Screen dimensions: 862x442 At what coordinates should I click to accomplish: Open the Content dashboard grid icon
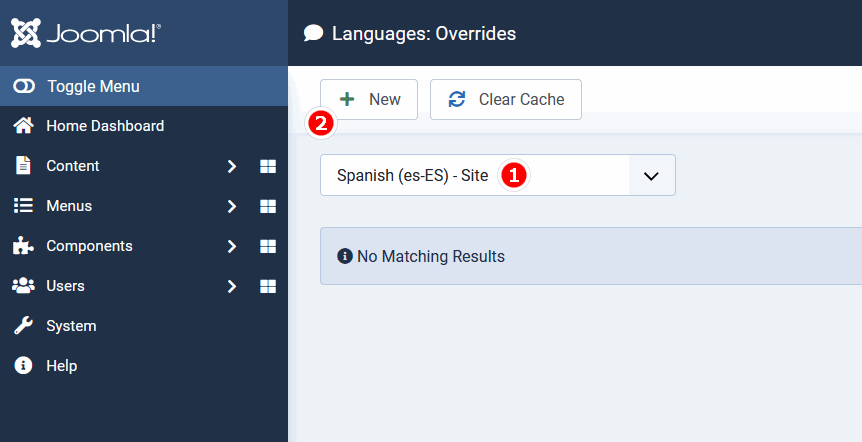(268, 166)
